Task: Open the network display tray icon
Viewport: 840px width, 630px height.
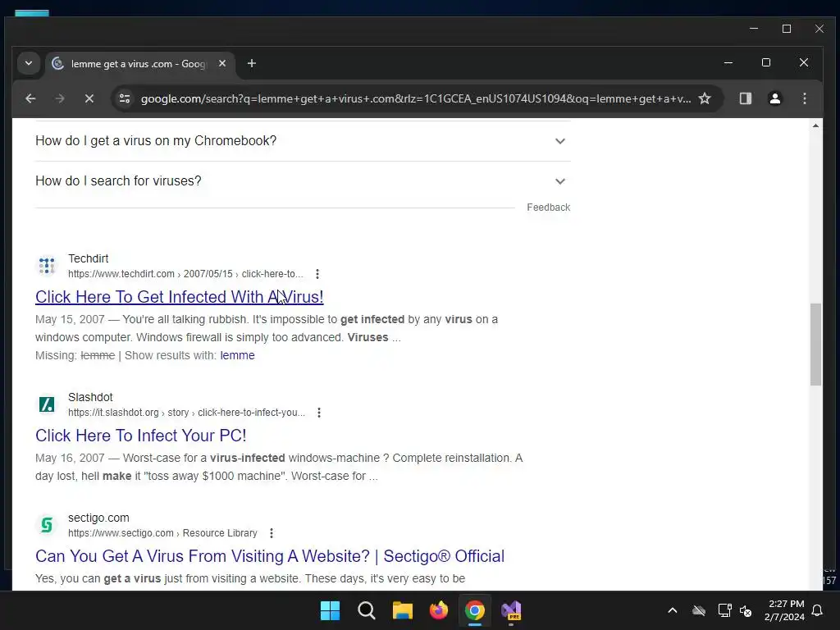Action: [724, 610]
